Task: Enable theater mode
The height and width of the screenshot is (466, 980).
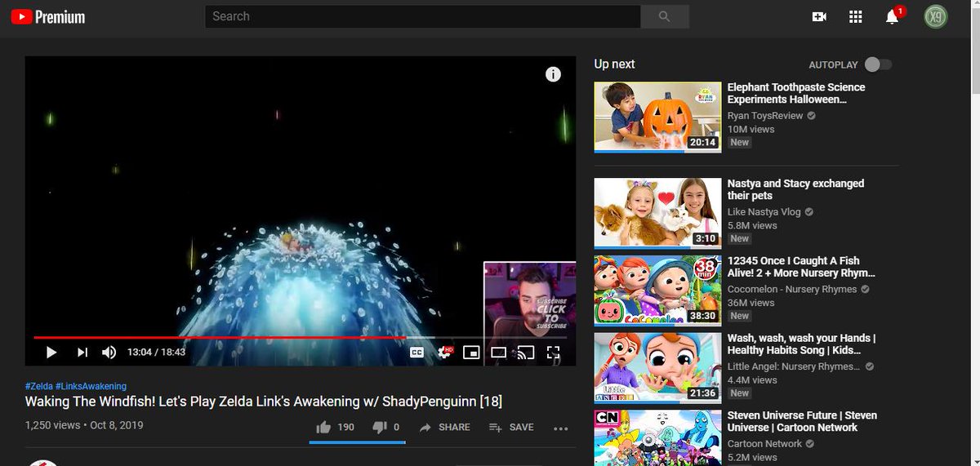Action: (x=498, y=353)
